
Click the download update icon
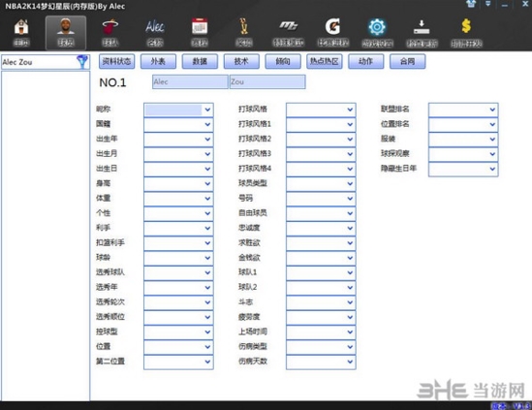(x=422, y=27)
